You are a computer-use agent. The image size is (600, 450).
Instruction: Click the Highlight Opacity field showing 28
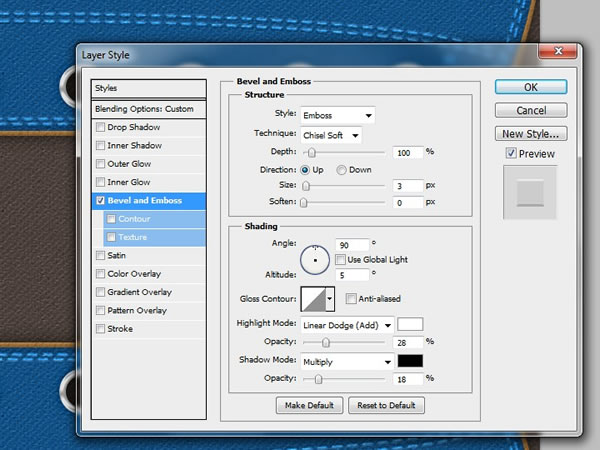click(408, 342)
